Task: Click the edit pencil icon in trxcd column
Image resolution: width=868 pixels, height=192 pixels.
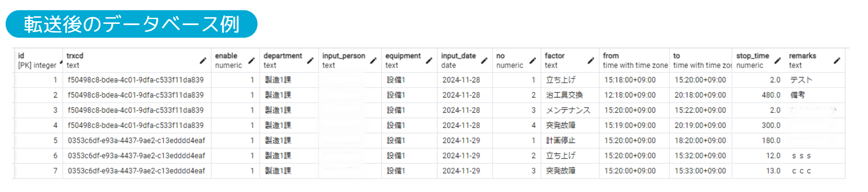Action: (x=203, y=61)
